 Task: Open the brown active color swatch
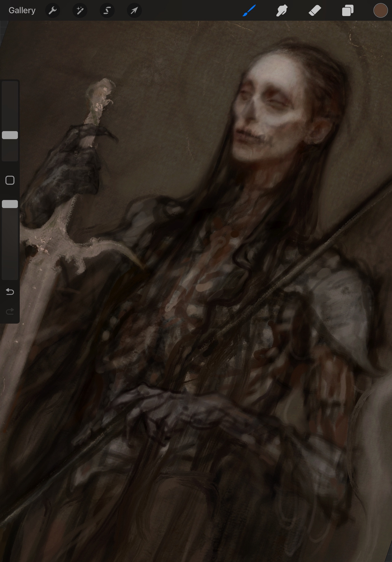(380, 11)
